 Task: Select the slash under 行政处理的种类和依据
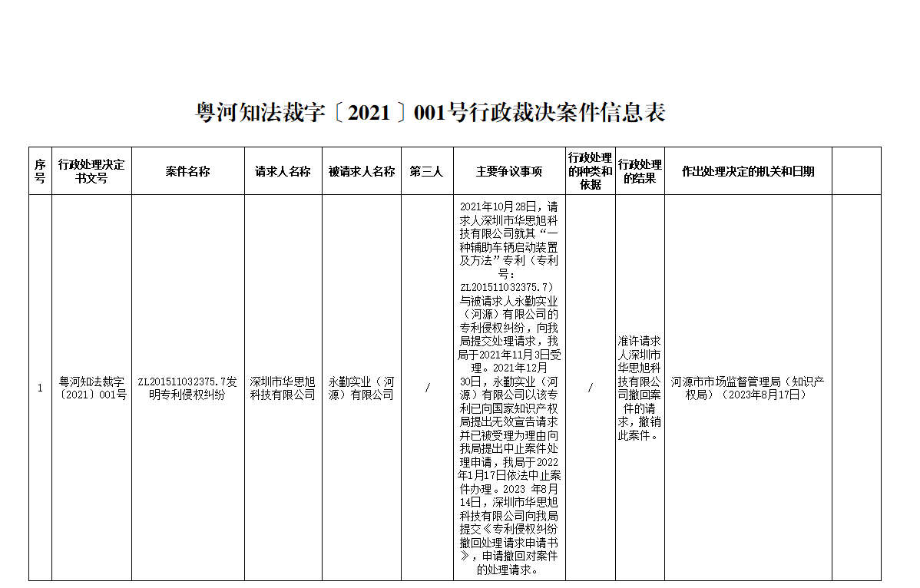pos(591,388)
